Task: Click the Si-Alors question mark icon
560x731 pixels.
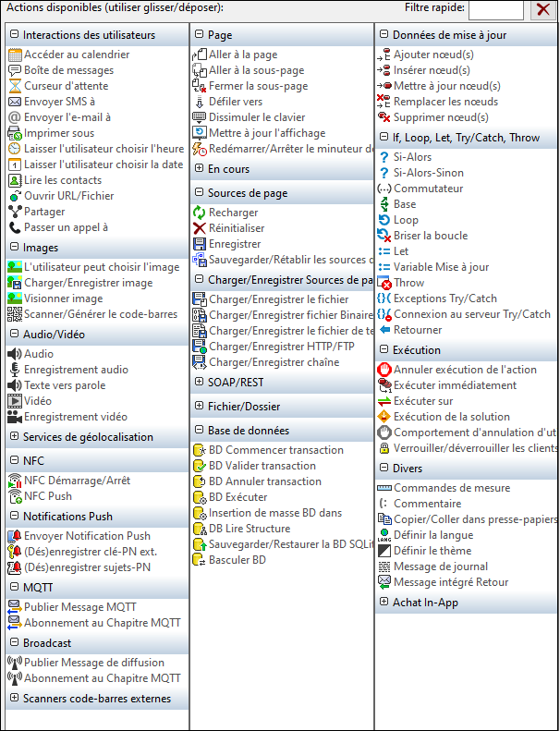Action: 384,157
